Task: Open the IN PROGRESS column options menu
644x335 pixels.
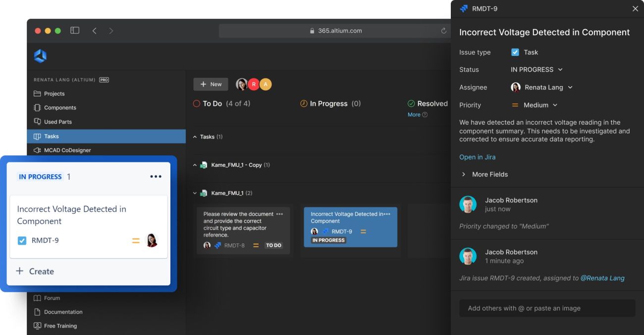Action: (156, 176)
